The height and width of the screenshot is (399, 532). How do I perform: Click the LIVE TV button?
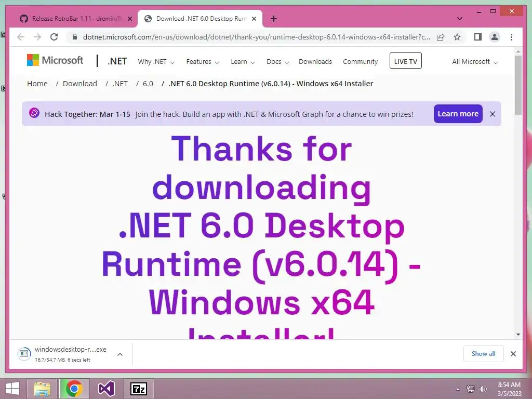(x=405, y=61)
